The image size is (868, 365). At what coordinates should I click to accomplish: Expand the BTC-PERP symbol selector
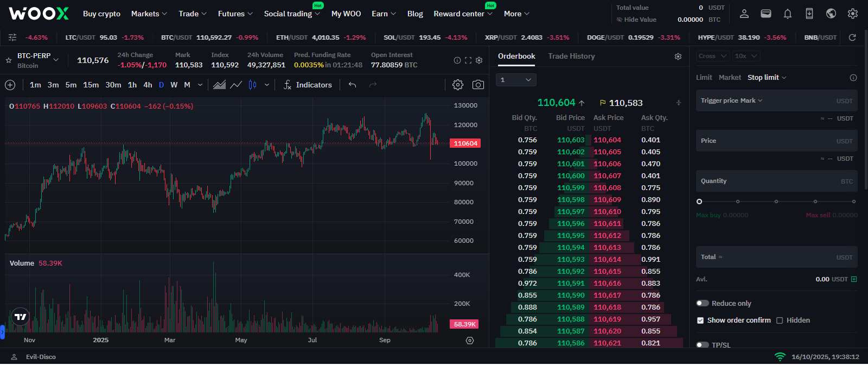(56, 60)
